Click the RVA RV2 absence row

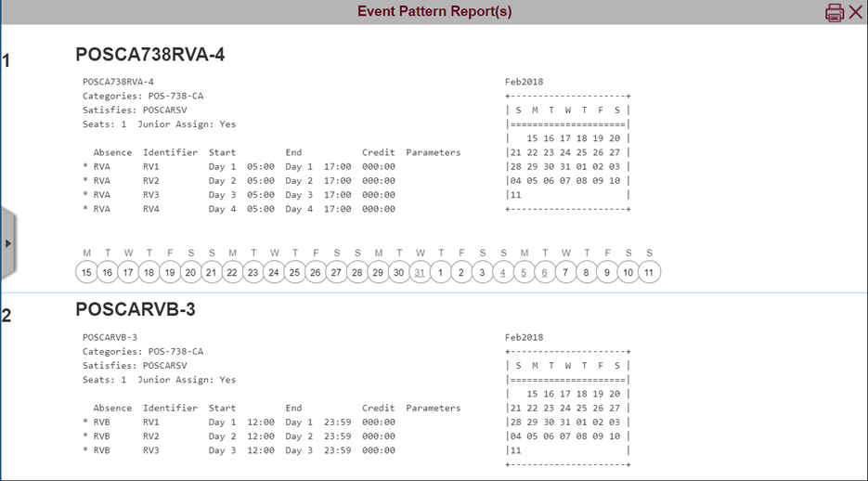pos(240,181)
